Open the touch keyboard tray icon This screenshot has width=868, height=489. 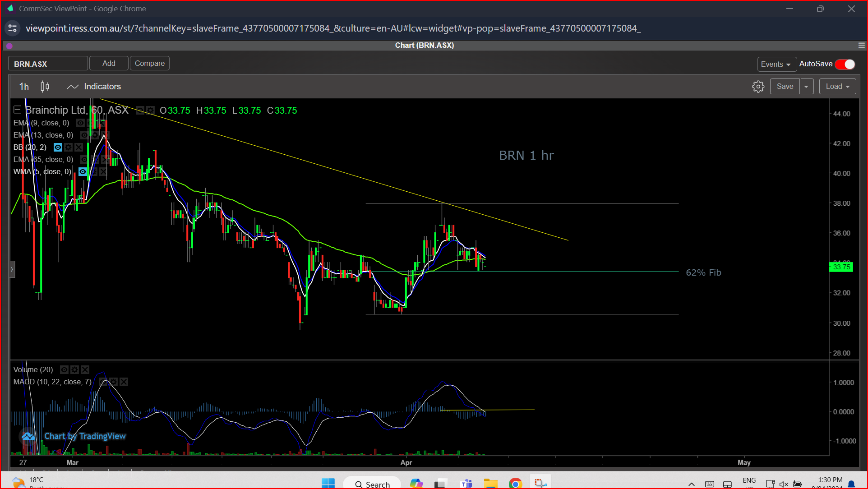710,484
